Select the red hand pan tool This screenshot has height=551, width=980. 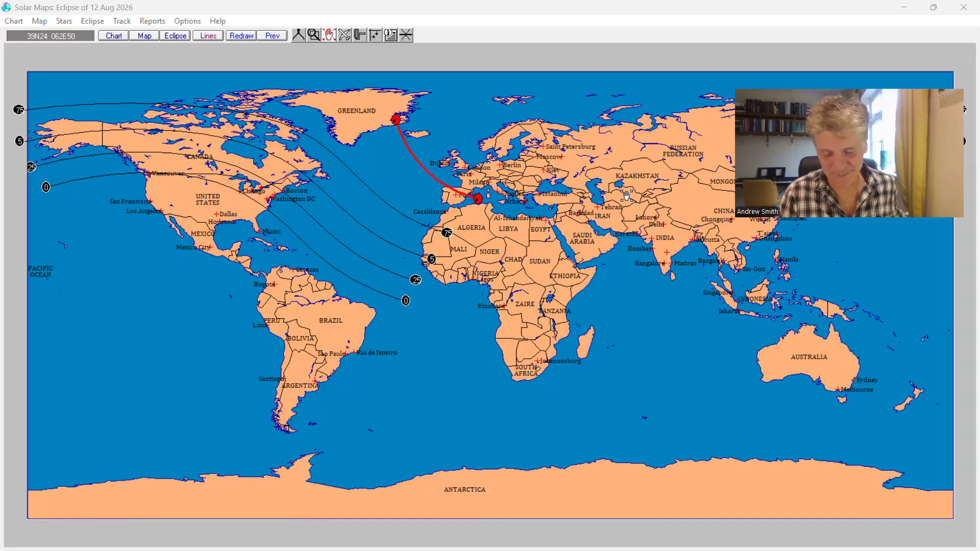(329, 35)
